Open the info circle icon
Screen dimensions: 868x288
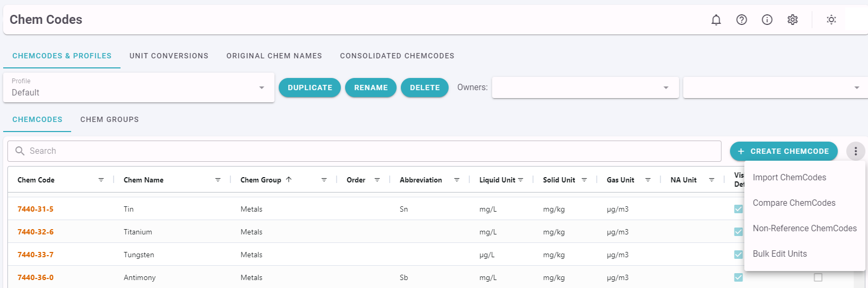click(767, 20)
